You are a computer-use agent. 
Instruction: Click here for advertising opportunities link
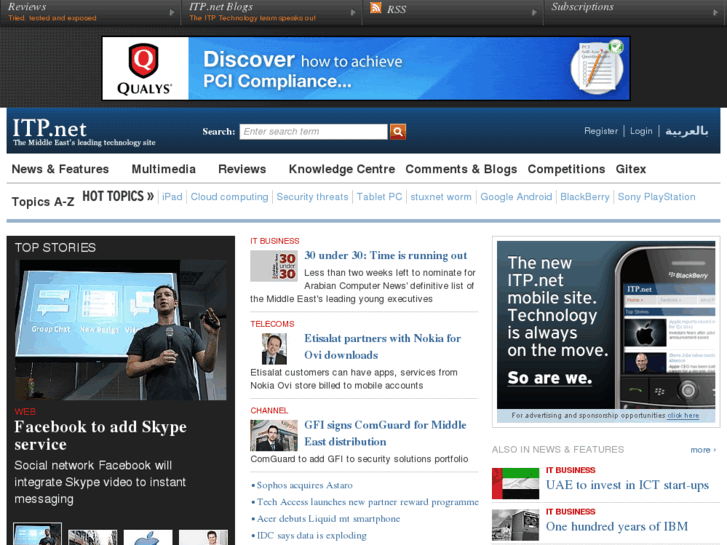683,416
